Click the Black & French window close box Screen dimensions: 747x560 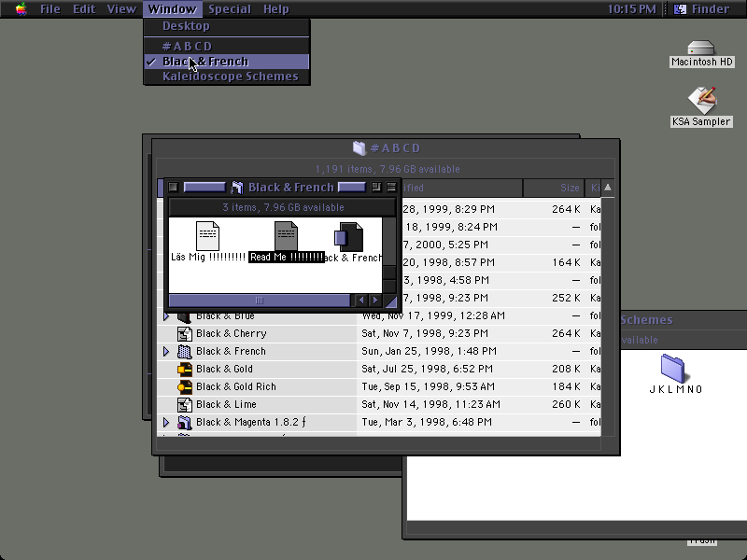point(174,188)
